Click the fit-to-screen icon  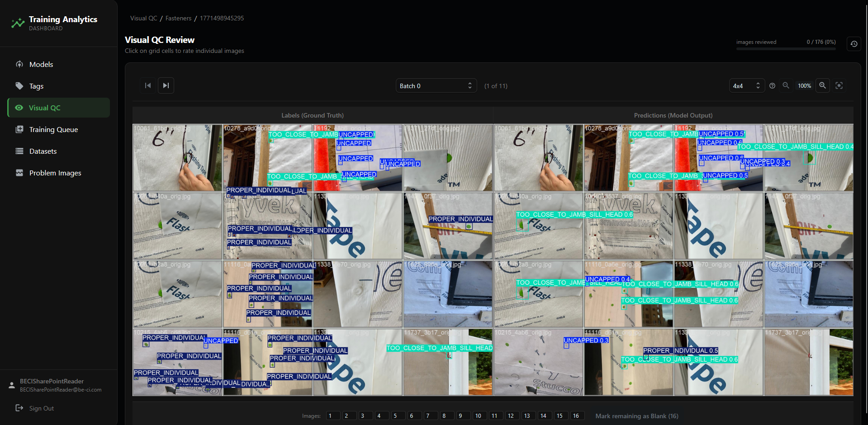tap(839, 85)
